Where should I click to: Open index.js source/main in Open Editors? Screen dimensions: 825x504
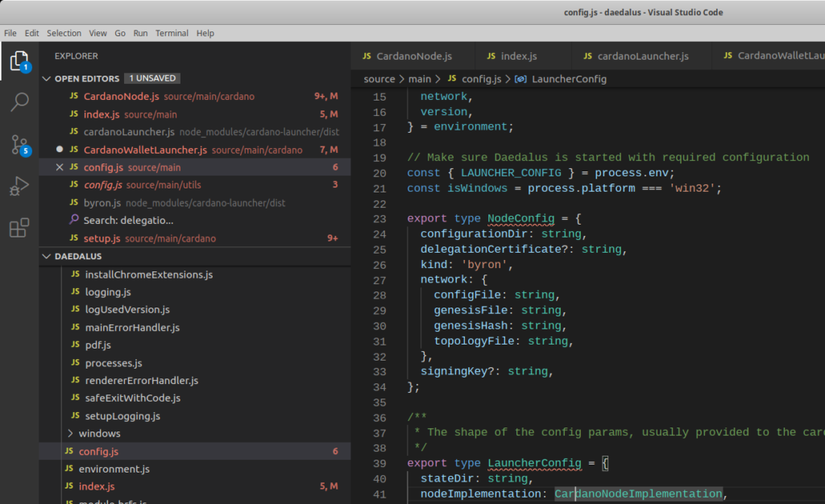point(195,114)
